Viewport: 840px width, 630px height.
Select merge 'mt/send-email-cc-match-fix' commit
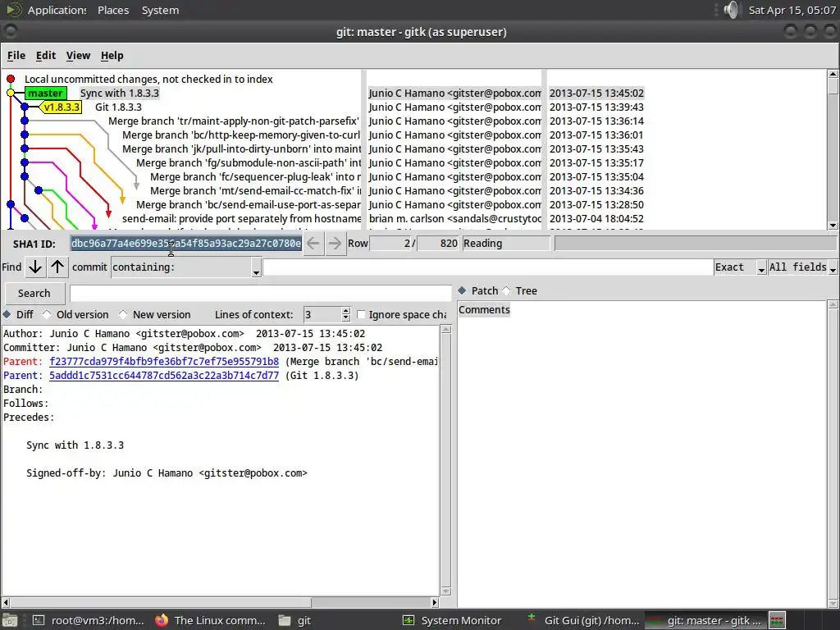click(x=256, y=190)
